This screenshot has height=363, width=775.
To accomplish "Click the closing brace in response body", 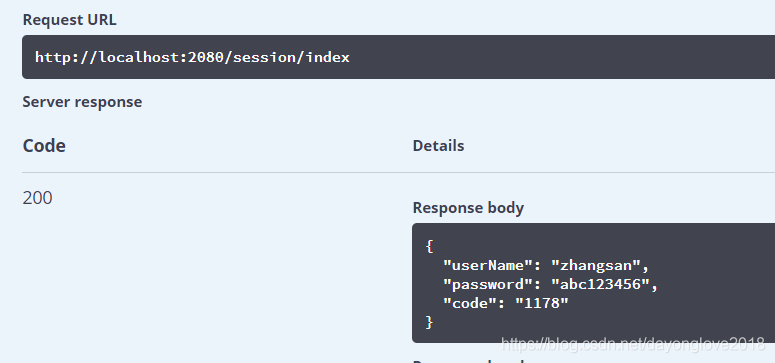I will 429,322.
